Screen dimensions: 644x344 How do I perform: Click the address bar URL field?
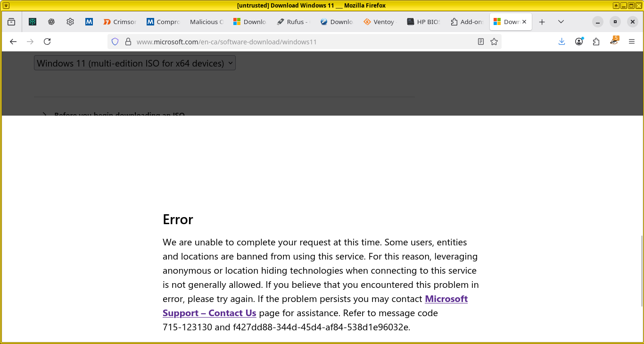pos(302,42)
